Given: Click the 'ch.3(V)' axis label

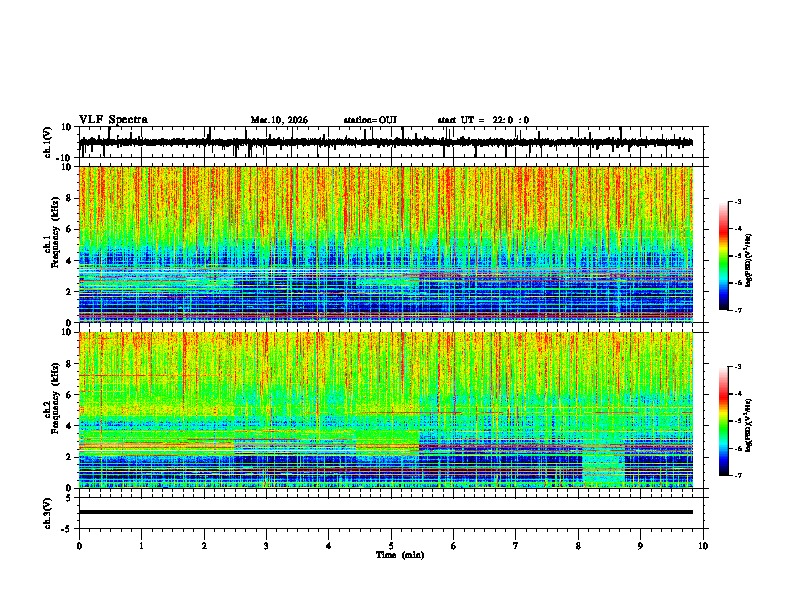Looking at the screenshot, I should [48, 513].
